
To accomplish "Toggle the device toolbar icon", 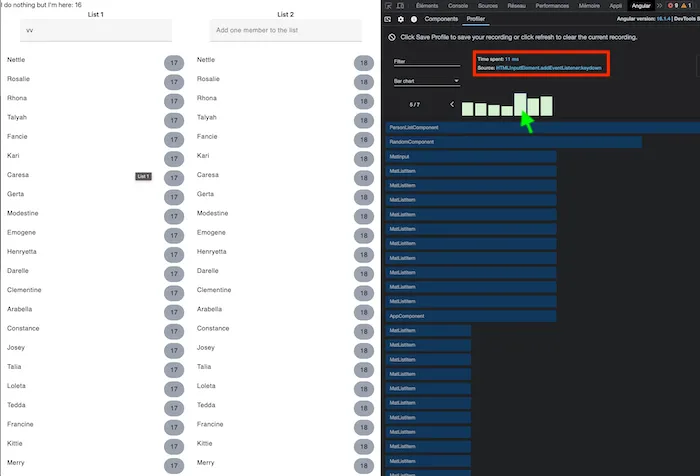I will 402,5.
